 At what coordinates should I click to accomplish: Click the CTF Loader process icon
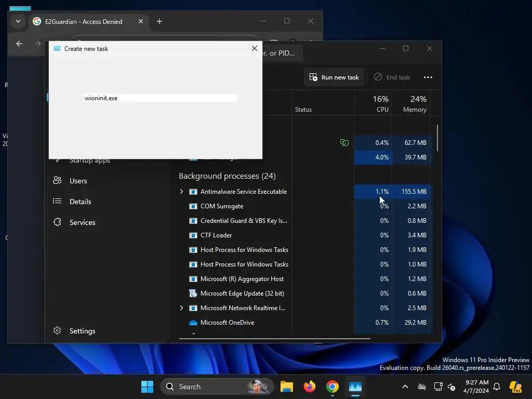[x=193, y=235]
